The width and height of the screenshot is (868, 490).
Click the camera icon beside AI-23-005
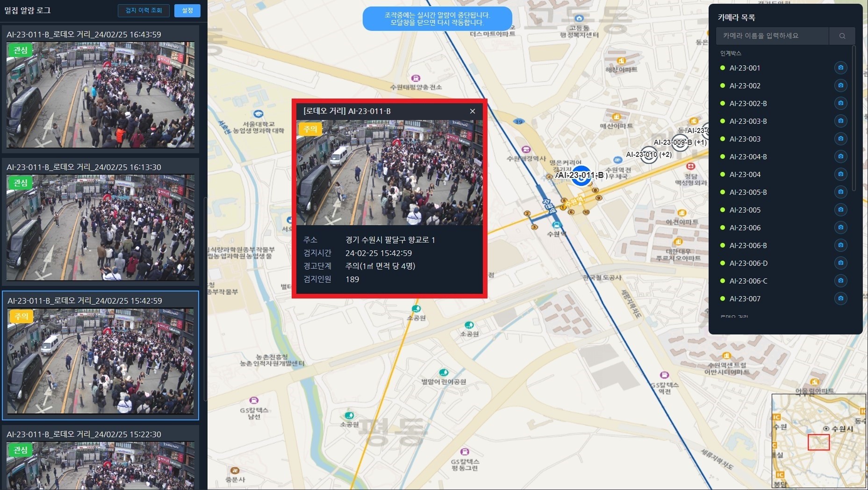coord(840,210)
